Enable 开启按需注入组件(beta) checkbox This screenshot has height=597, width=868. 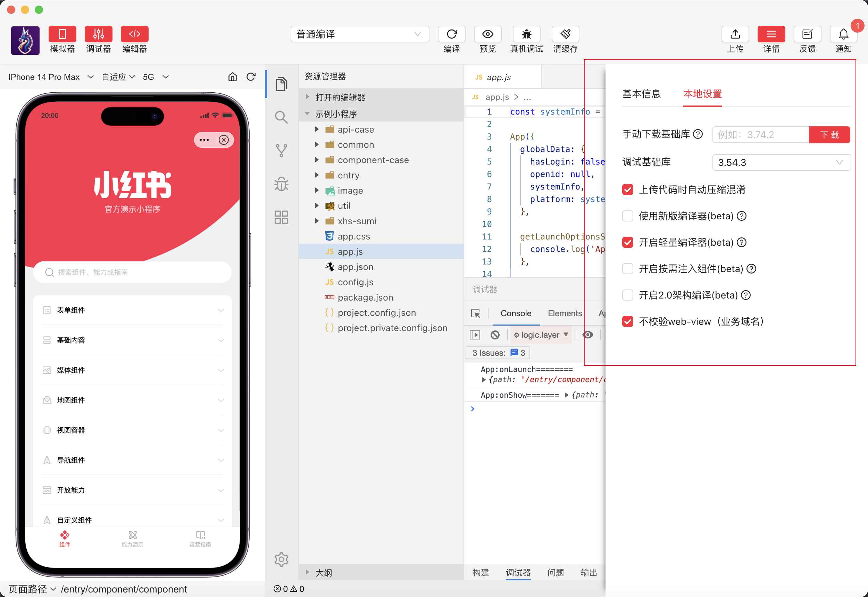click(627, 269)
